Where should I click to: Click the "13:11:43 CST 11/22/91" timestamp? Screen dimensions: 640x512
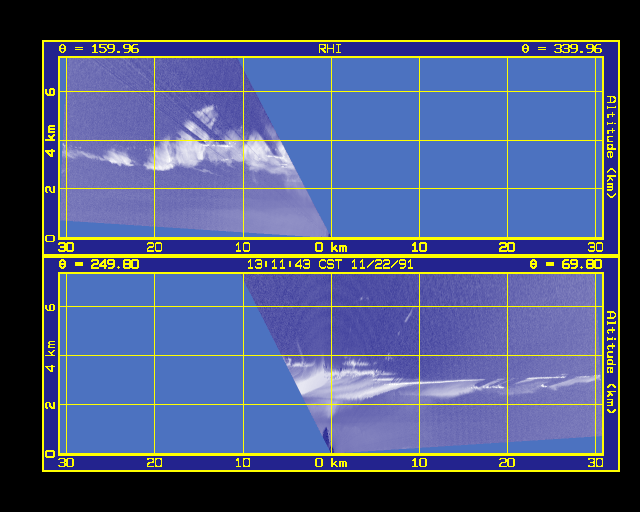330,264
